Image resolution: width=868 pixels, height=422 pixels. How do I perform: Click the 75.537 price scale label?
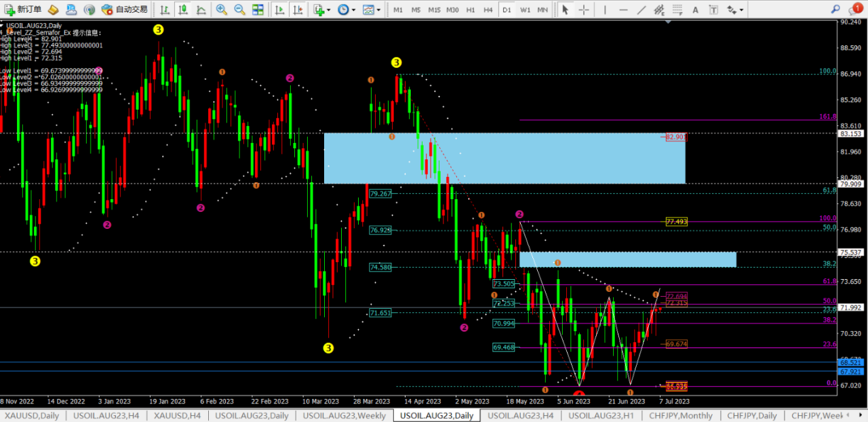(x=850, y=252)
